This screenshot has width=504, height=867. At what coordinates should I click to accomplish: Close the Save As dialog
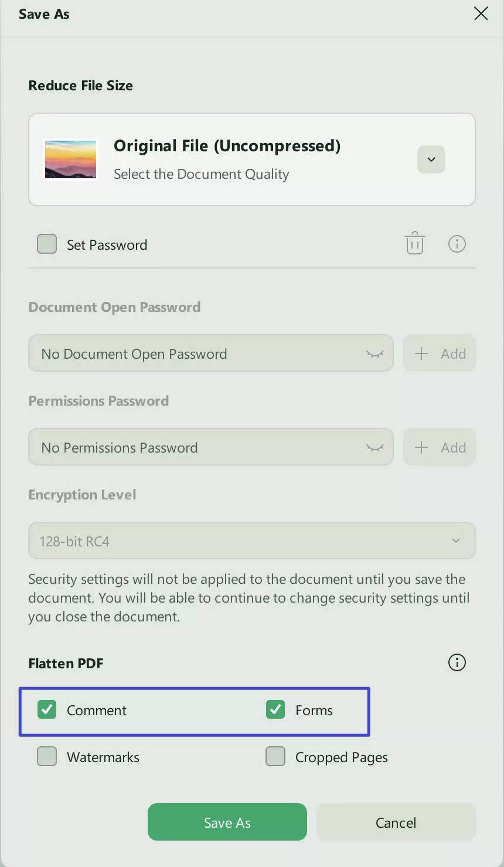coord(481,13)
